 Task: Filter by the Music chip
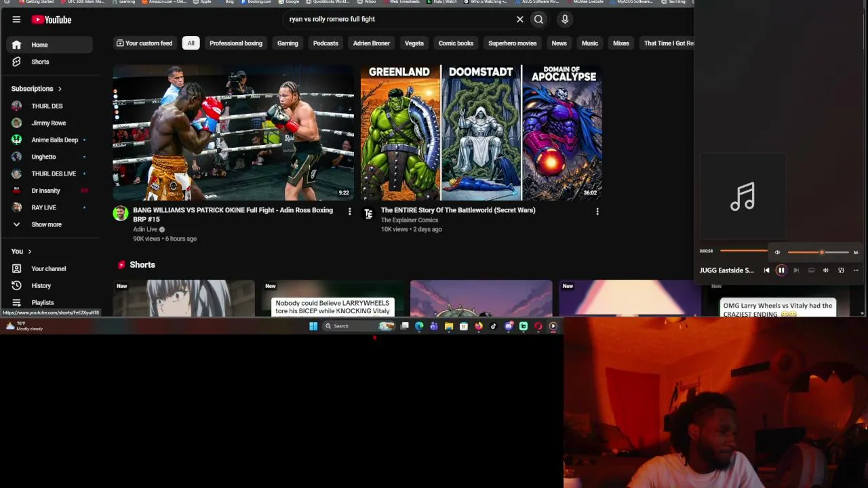[x=590, y=43]
